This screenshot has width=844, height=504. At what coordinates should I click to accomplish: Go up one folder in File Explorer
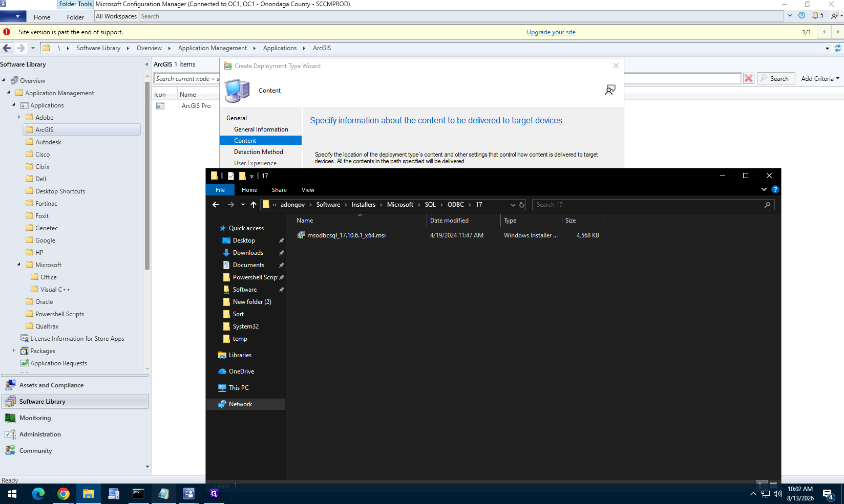click(254, 205)
